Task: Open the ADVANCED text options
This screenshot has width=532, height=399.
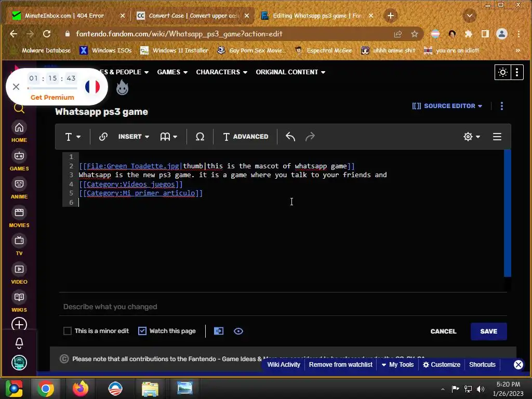Action: tap(246, 137)
